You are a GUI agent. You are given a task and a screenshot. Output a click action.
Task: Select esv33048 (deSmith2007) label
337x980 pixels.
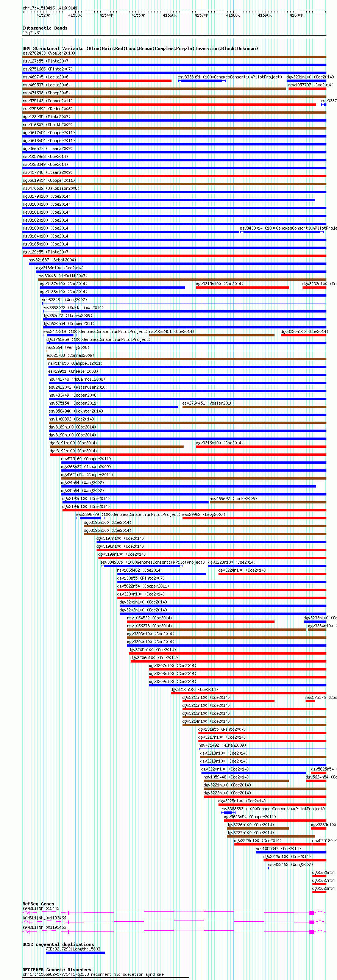pos(62,276)
